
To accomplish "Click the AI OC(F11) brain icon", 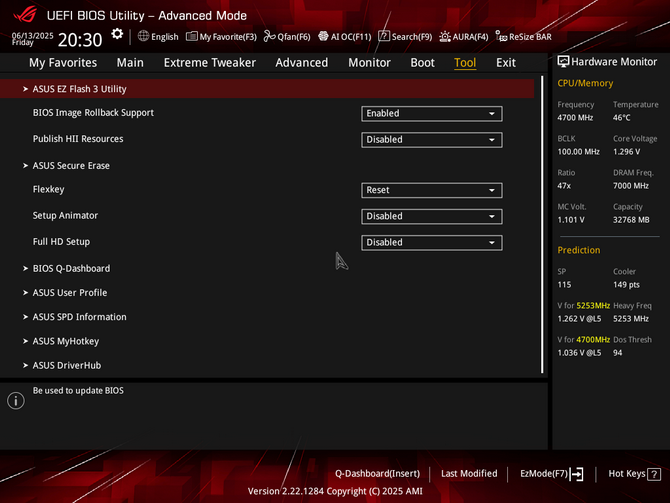I will click(323, 36).
